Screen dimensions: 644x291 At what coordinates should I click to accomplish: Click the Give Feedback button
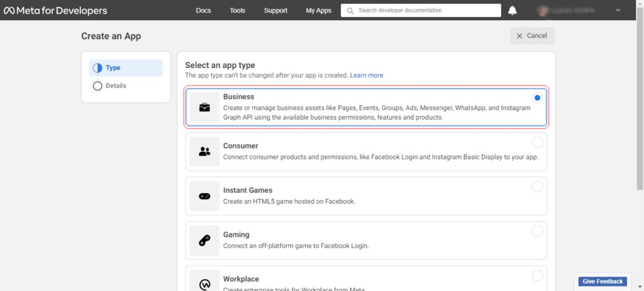tap(602, 282)
